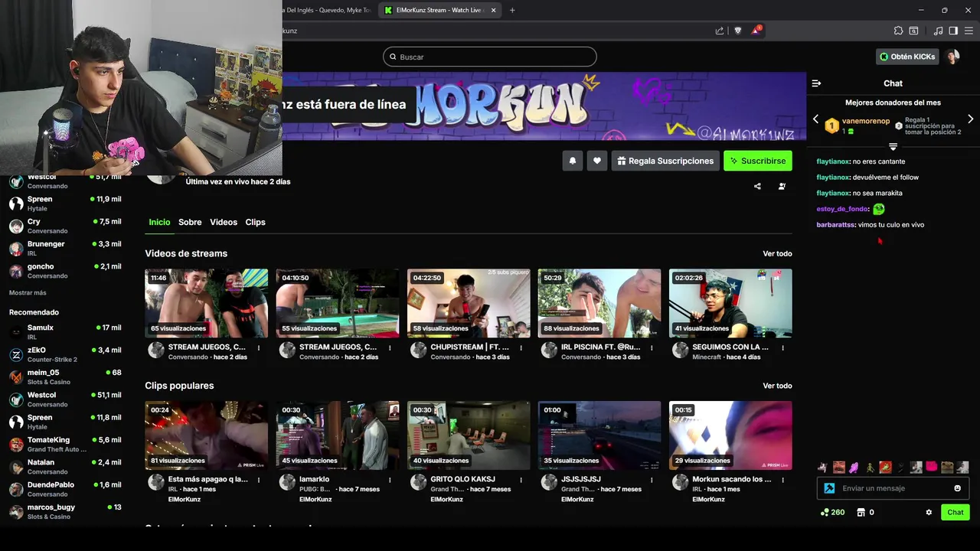Switch to the Videos tab
Screen dimensions: 980x551
coord(224,222)
